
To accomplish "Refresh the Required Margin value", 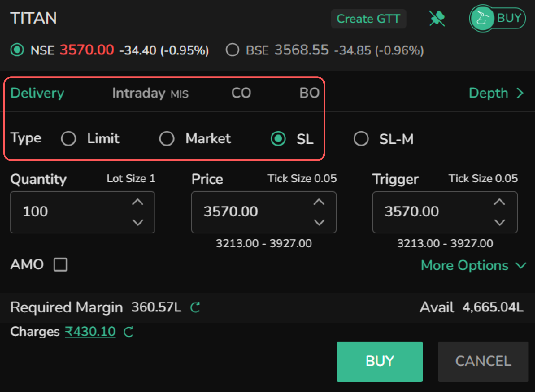I will tap(195, 307).
